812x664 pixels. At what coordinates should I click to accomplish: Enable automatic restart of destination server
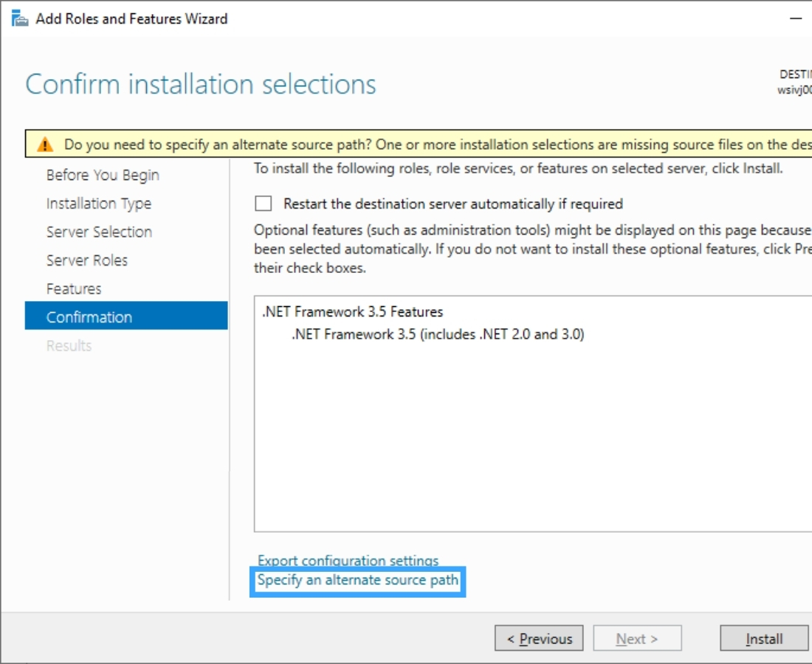click(263, 204)
